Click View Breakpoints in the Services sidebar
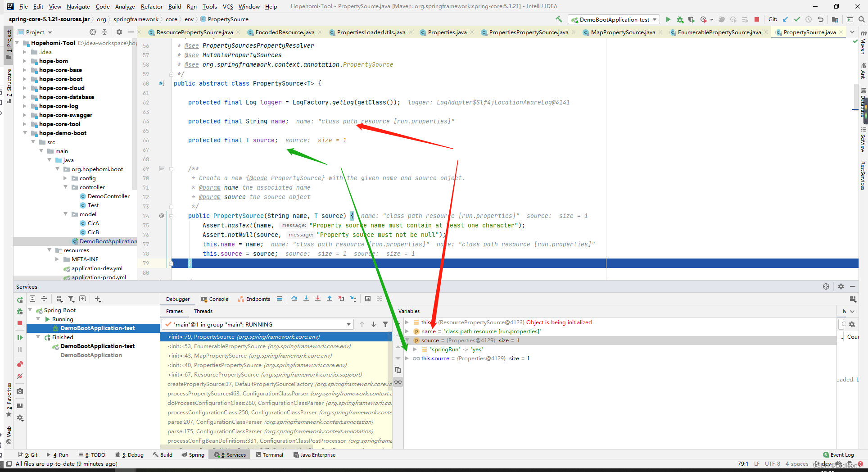The width and height of the screenshot is (868, 472). tap(20, 364)
